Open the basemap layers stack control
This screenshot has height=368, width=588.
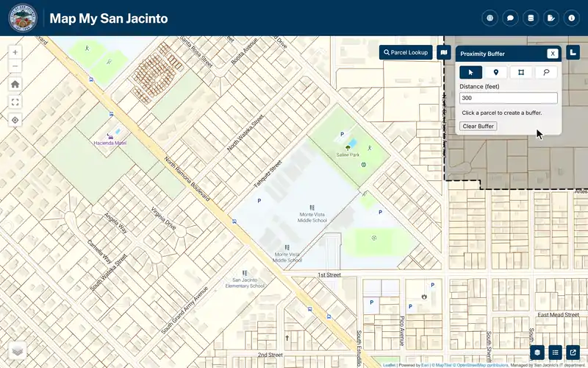coord(17,351)
